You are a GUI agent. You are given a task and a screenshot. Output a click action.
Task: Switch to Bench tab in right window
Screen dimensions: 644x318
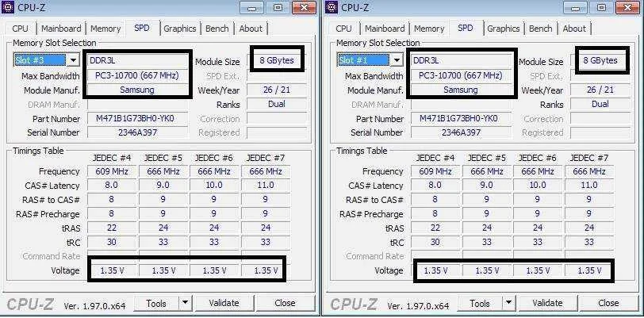pos(541,29)
